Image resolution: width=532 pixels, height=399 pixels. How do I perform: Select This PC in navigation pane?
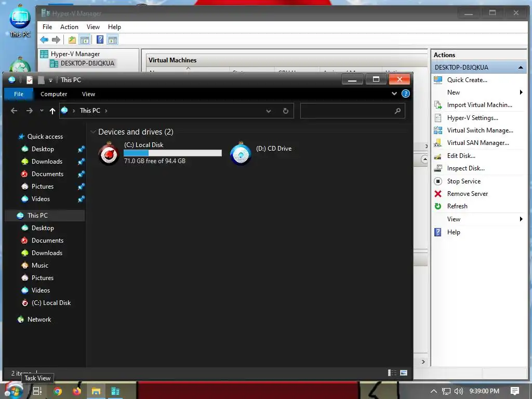click(x=37, y=216)
